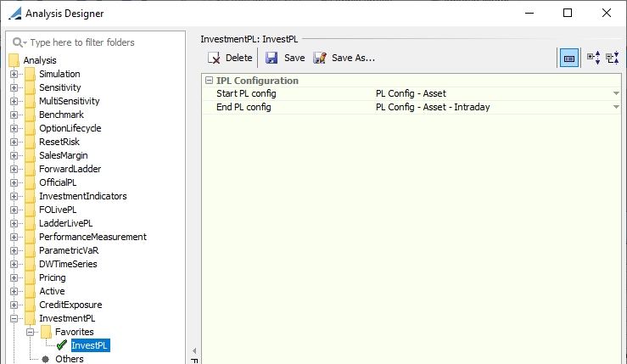The image size is (627, 364).
Task: Expand the SalesMargin folder node
Action: pos(14,155)
